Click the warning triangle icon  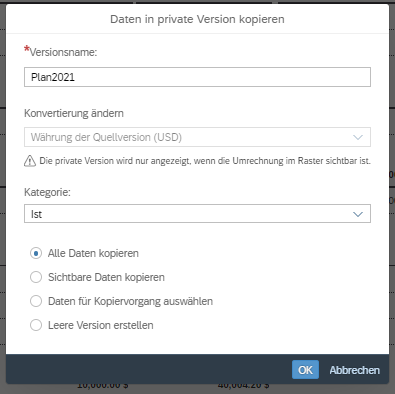(30, 161)
